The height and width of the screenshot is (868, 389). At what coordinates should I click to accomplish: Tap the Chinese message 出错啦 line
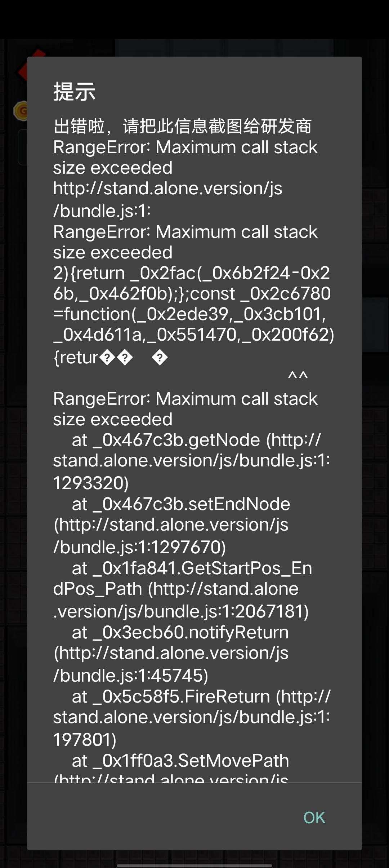[x=182, y=126]
